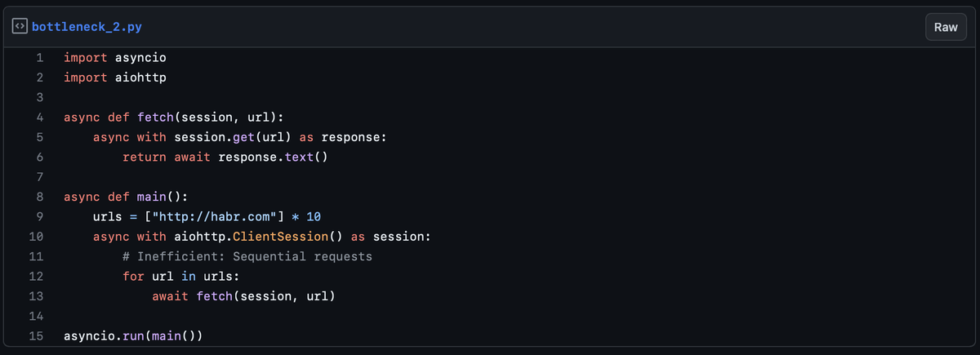Select line number 10
The image size is (980, 355).
tap(36, 237)
